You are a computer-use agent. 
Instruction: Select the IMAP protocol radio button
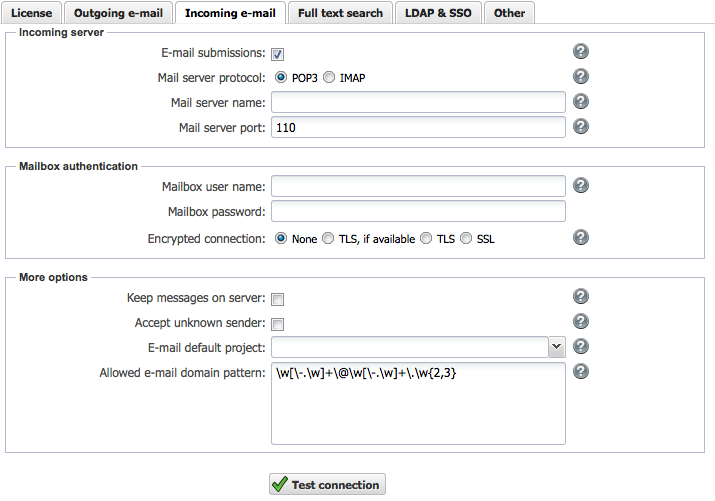point(330,77)
